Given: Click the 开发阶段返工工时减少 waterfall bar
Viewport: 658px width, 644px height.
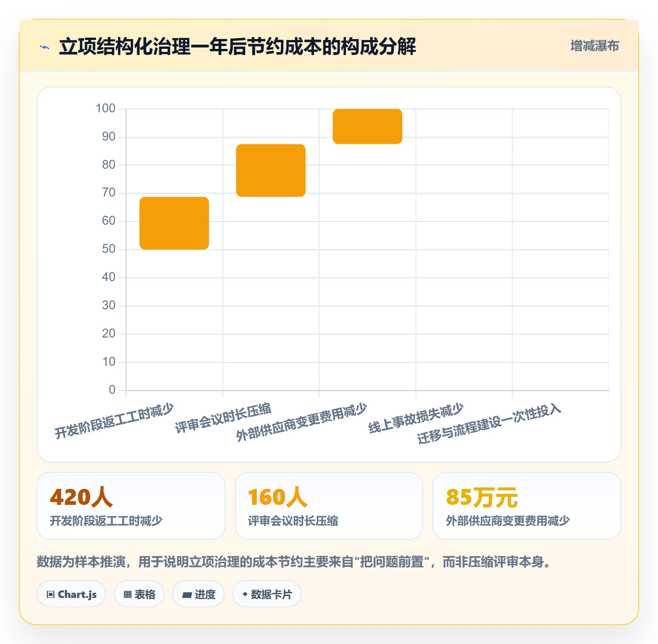Looking at the screenshot, I should [174, 223].
